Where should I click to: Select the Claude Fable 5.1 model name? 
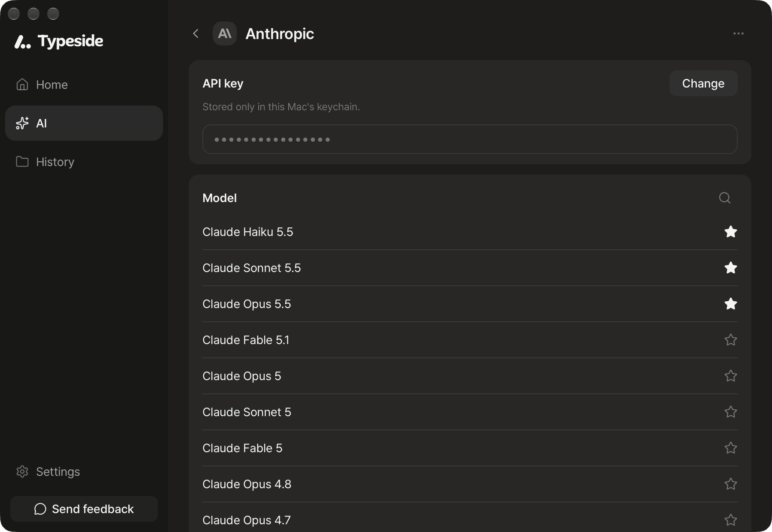[x=246, y=340]
